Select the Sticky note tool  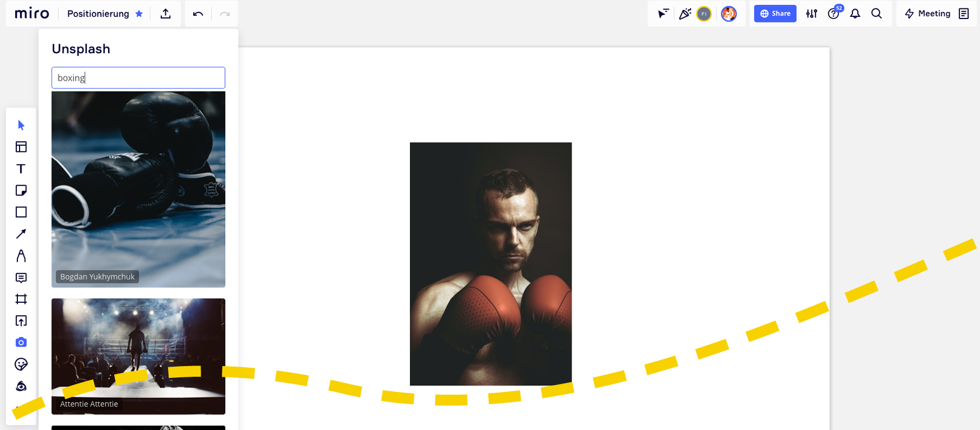pos(21,191)
